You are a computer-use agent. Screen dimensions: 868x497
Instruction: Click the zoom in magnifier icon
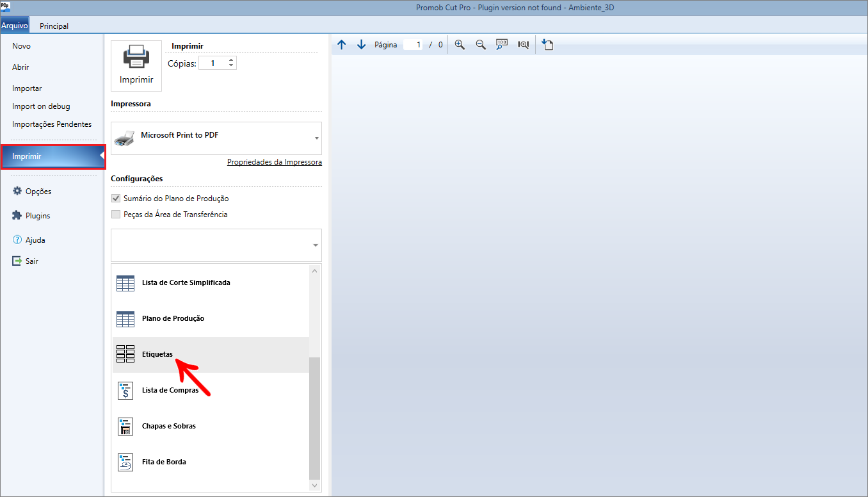click(x=460, y=45)
